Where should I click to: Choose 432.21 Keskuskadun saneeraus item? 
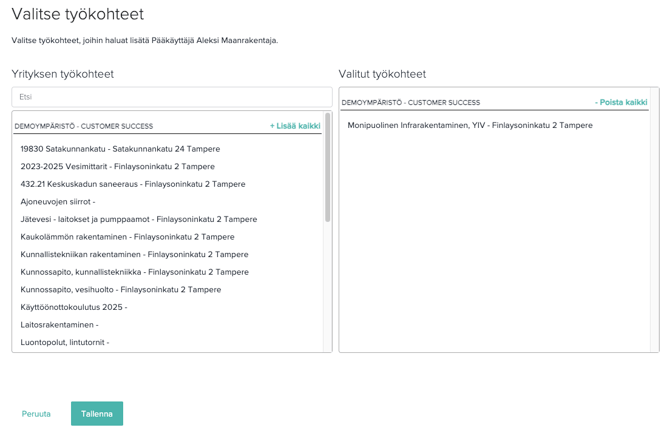tap(132, 184)
